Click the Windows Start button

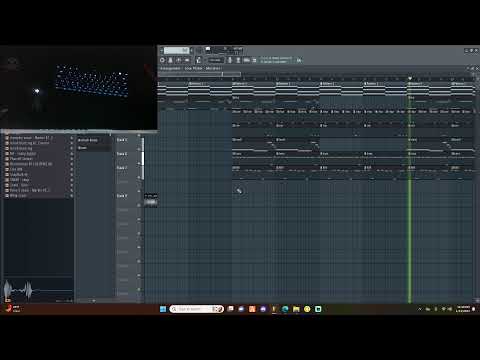point(163,309)
